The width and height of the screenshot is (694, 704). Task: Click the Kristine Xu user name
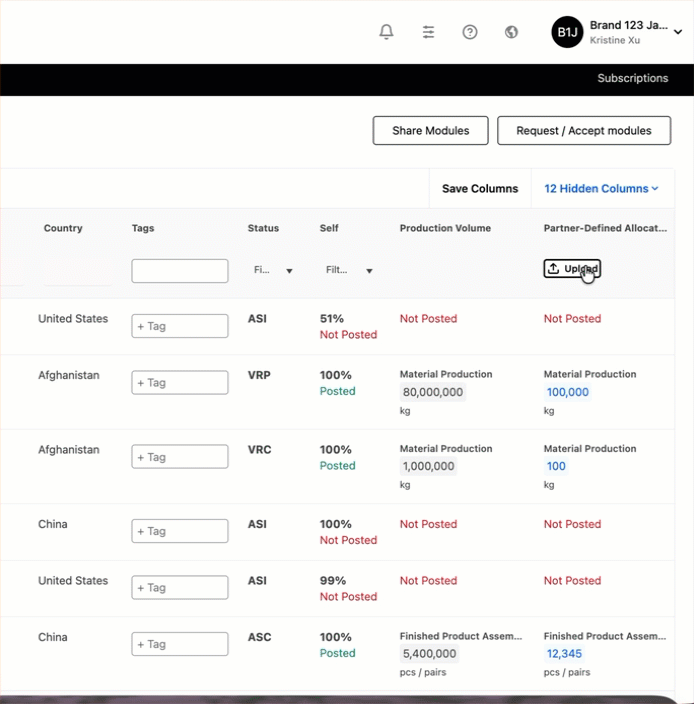[615, 40]
